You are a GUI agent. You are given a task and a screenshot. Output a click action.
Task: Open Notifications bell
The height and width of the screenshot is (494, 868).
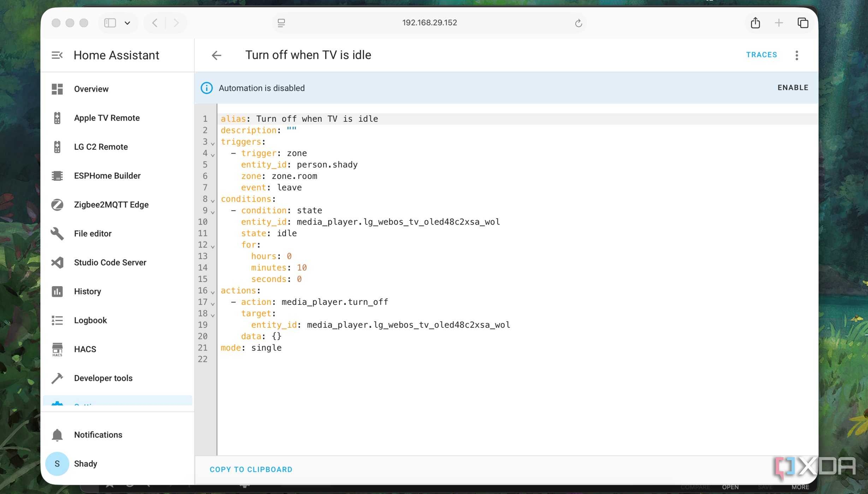point(57,435)
